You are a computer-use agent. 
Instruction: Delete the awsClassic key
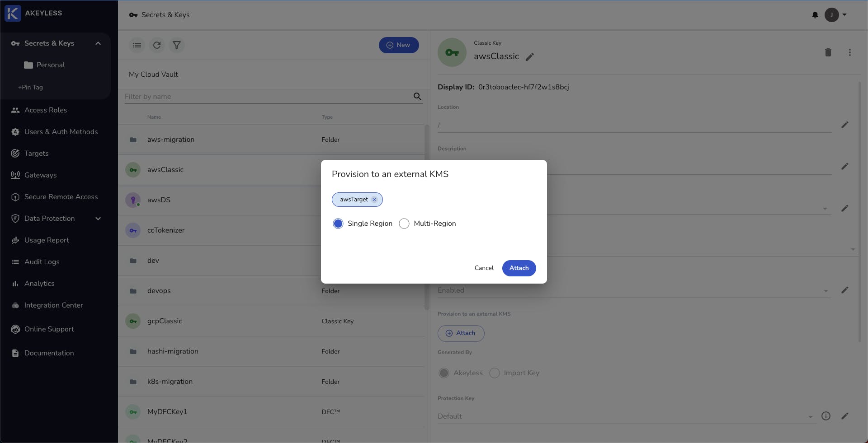(x=828, y=52)
